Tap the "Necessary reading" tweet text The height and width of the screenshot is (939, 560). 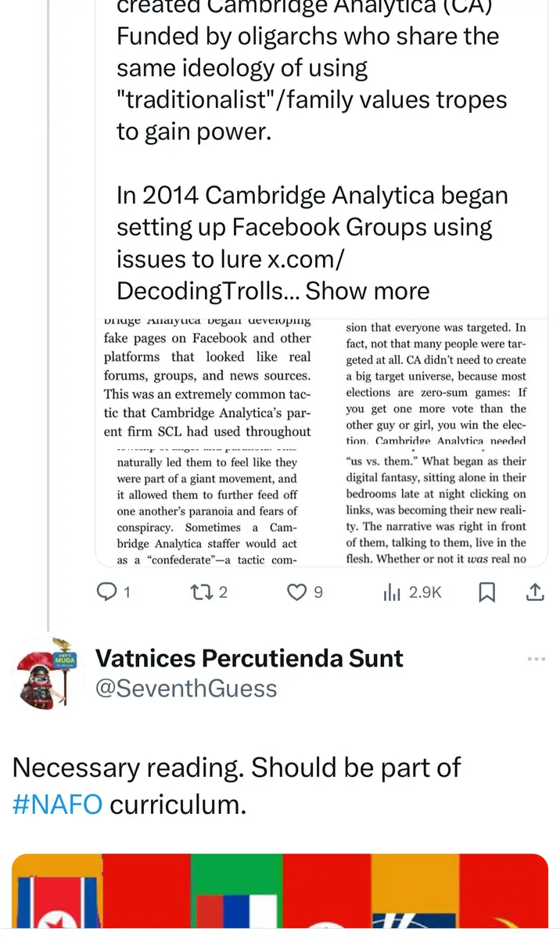[236, 768]
